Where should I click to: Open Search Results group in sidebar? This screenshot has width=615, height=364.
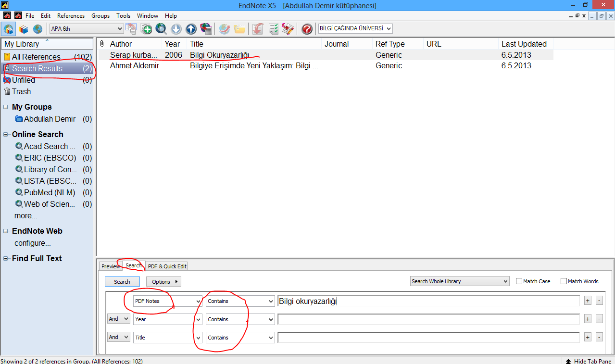point(47,68)
